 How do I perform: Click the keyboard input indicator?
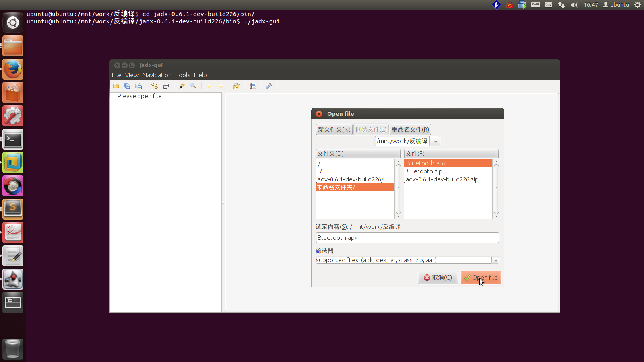tap(535, 5)
